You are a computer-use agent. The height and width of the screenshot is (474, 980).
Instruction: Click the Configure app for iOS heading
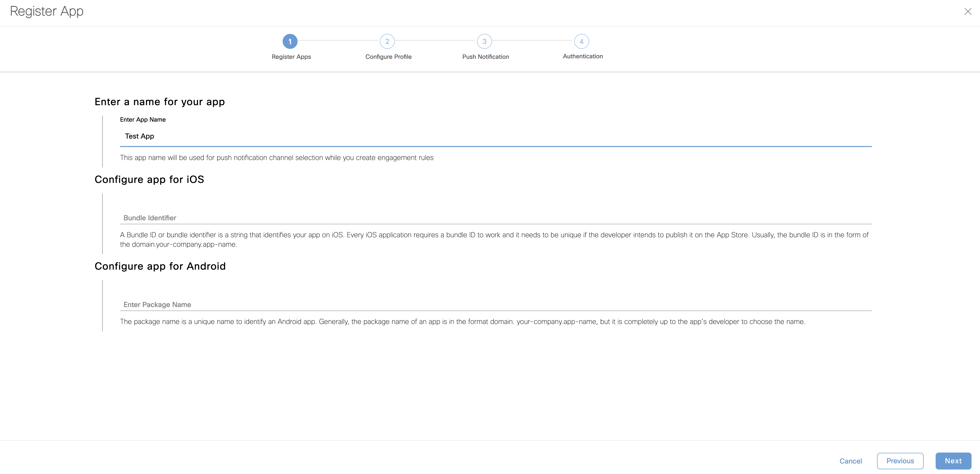[149, 180]
